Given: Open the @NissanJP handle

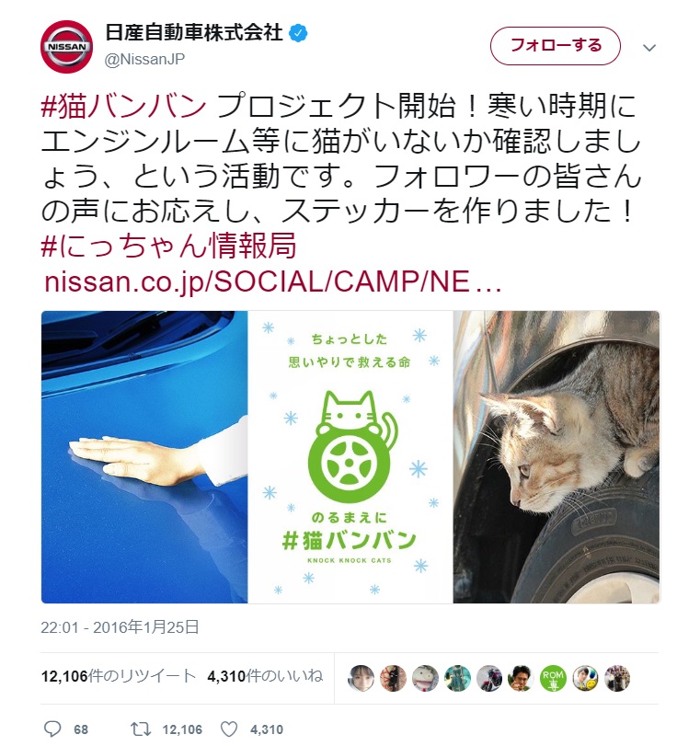Looking at the screenshot, I should click(x=144, y=59).
